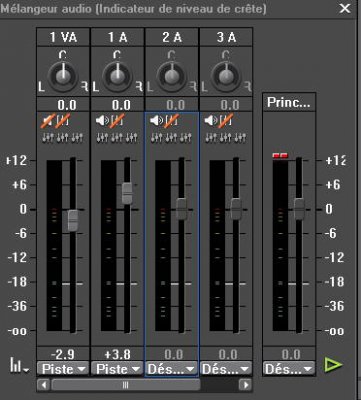Click the volume value field of track 3 A
The width and height of the screenshot is (361, 400).
[x=226, y=354]
